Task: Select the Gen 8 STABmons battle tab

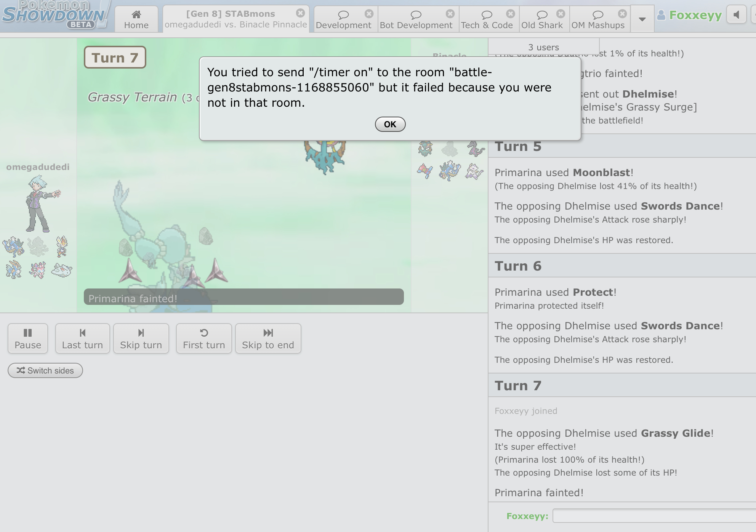Action: tap(235, 19)
